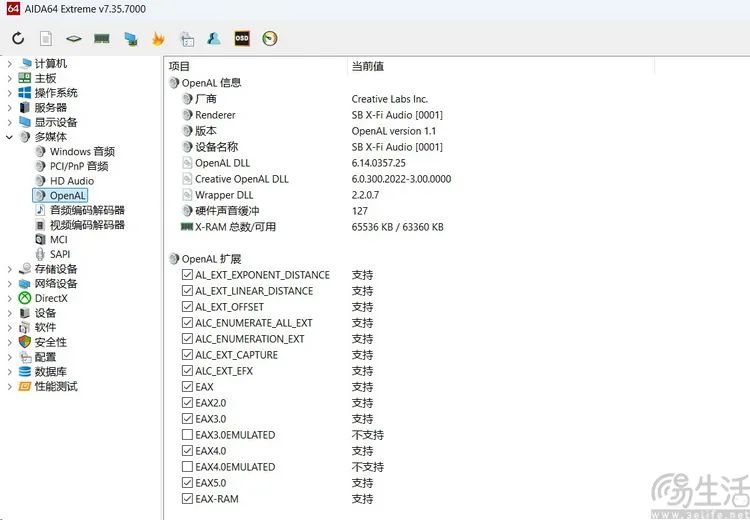
Task: Click the gauge sensor panel icon
Action: tap(270, 39)
